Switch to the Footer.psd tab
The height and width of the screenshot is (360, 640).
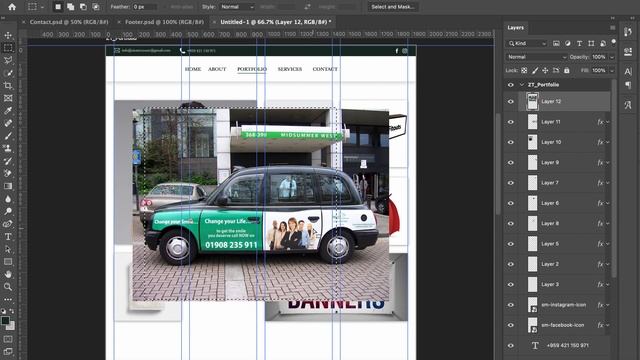coord(164,22)
